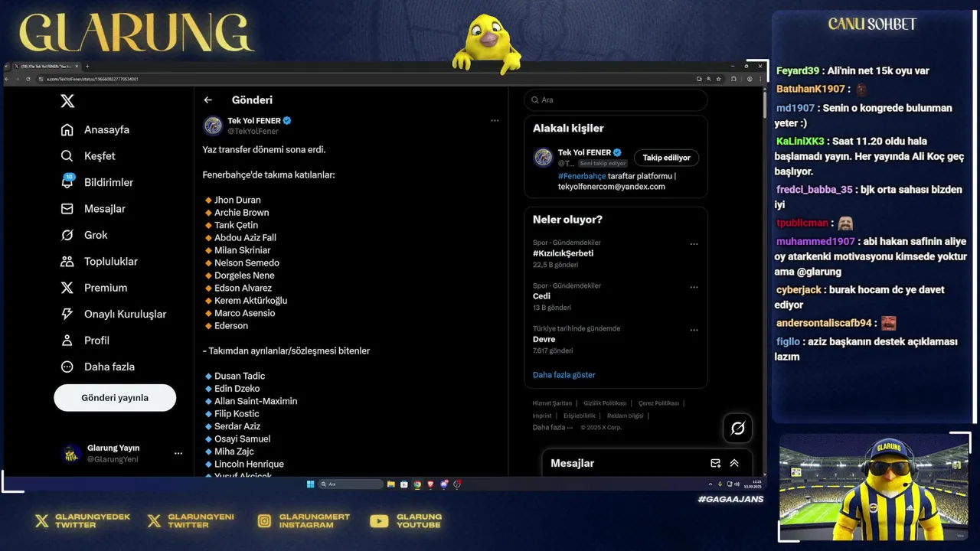Click the browser address bar URL
Image resolution: width=980 pixels, height=551 pixels.
click(x=92, y=79)
